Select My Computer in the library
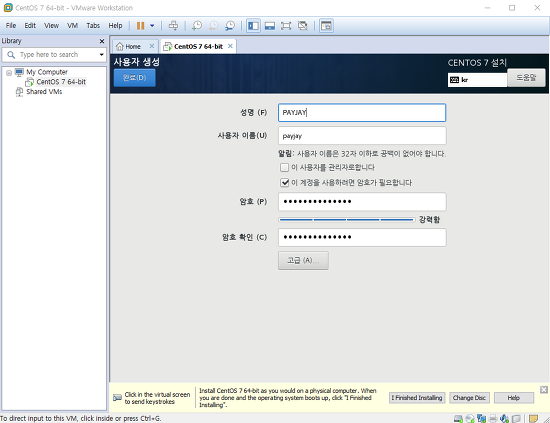This screenshot has width=550, height=423. coord(47,72)
